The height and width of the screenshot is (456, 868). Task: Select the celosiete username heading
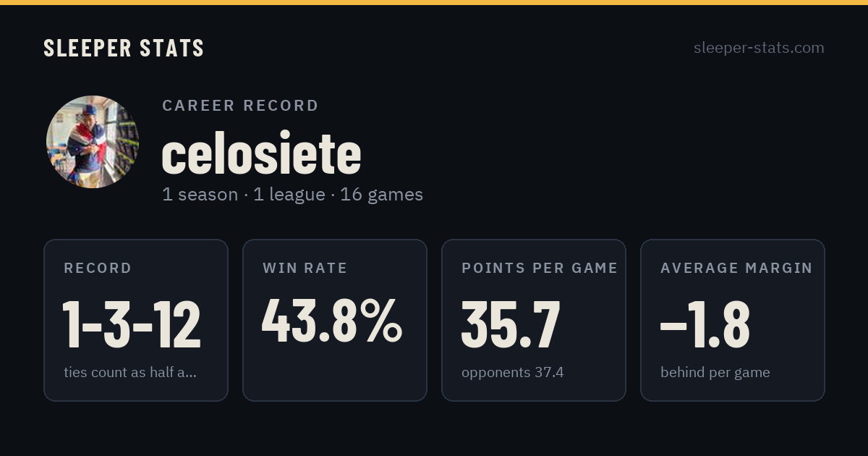[261, 153]
